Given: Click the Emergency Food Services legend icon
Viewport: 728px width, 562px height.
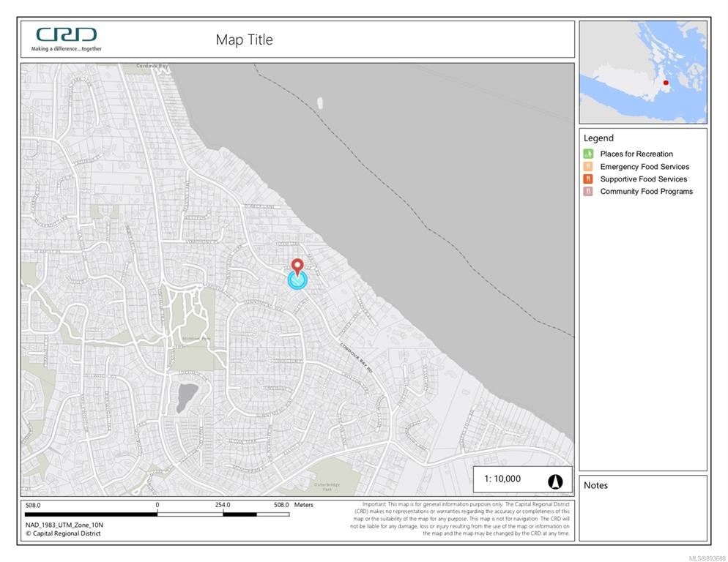Looking at the screenshot, I should click(588, 166).
